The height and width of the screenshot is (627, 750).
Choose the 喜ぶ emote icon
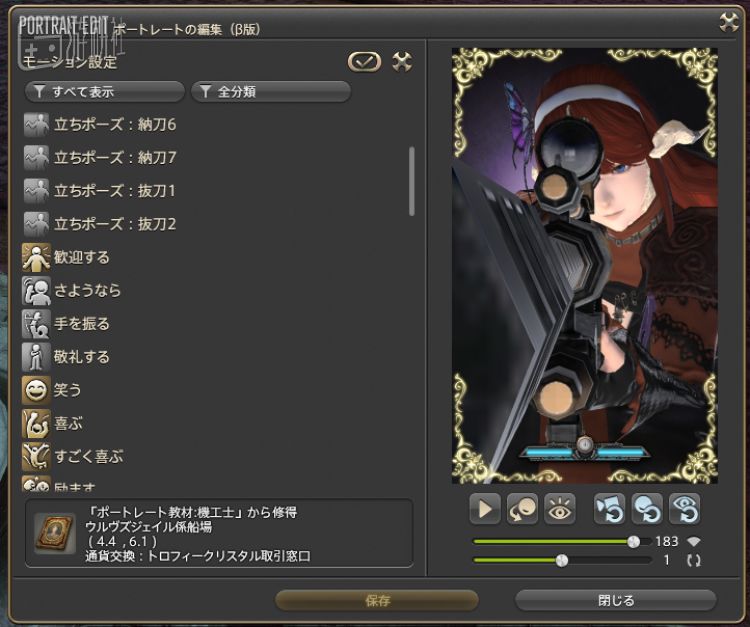click(x=36, y=423)
